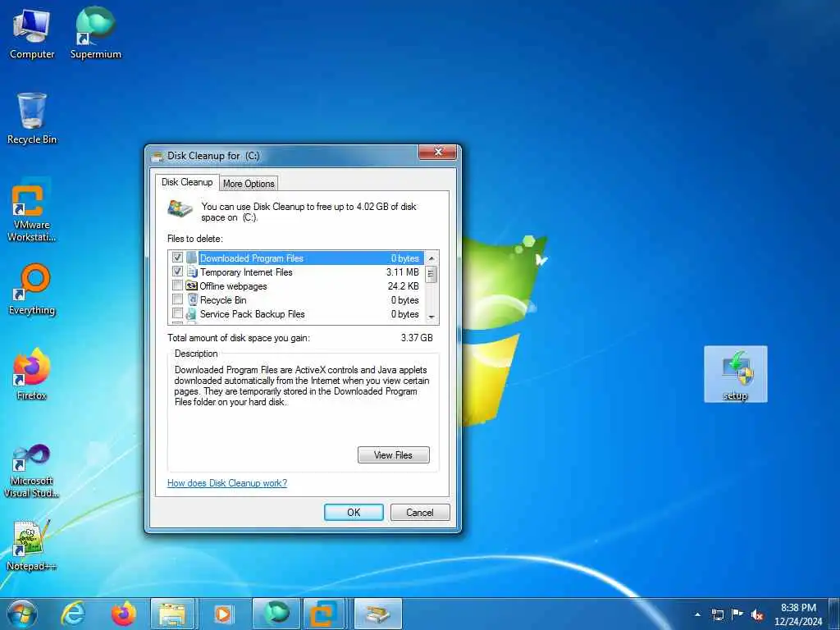Switch to VMware Workstation in the taskbar

tap(324, 614)
